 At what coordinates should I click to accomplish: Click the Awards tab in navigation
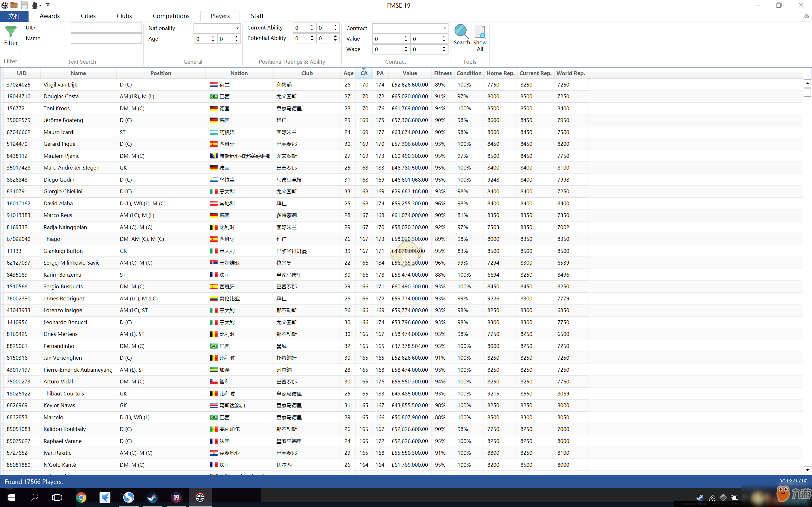tap(50, 16)
